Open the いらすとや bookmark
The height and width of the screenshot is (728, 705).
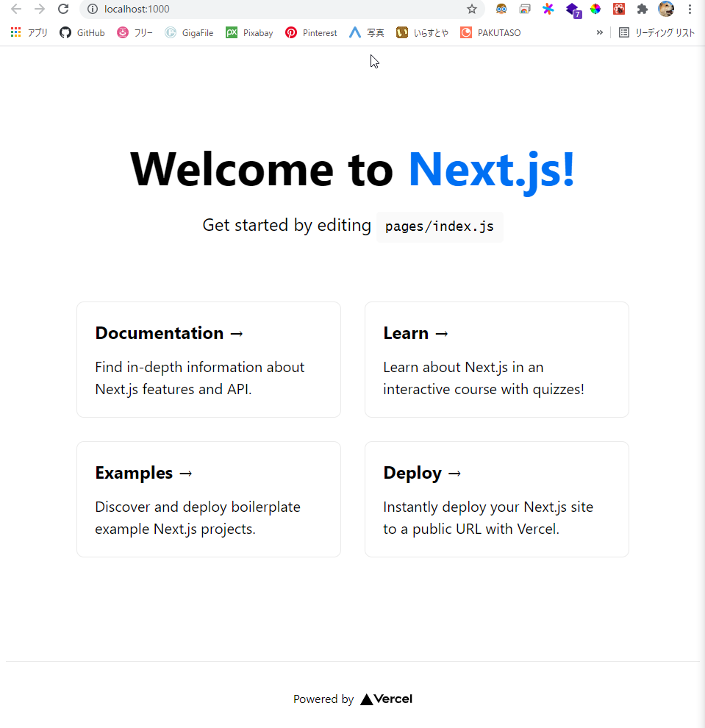pyautogui.click(x=423, y=32)
